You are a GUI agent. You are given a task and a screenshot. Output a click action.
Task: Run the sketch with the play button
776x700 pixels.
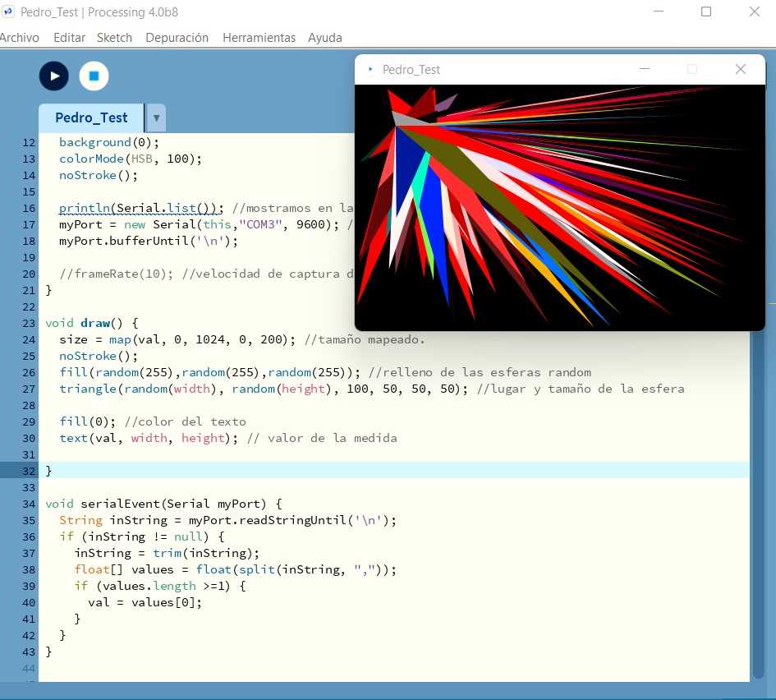tap(54, 76)
